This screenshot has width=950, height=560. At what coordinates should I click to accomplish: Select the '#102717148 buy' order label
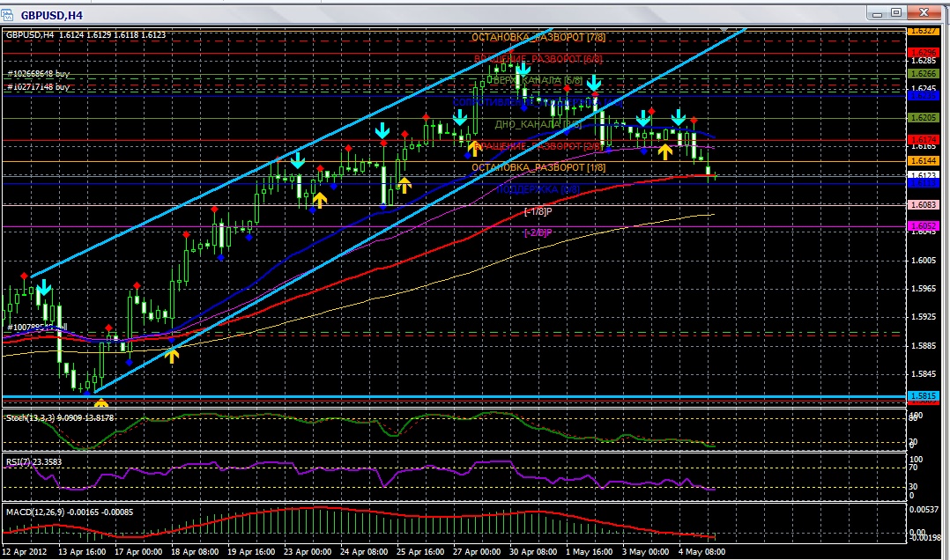[x=38, y=87]
